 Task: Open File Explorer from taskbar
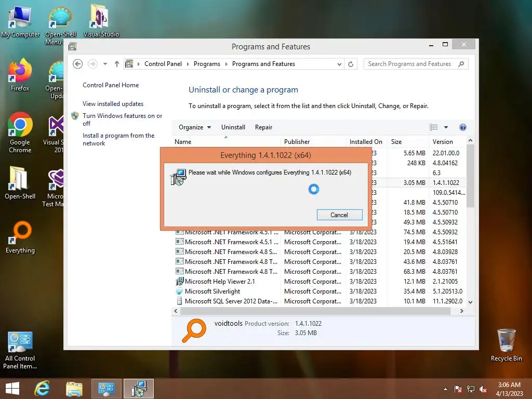(74, 389)
